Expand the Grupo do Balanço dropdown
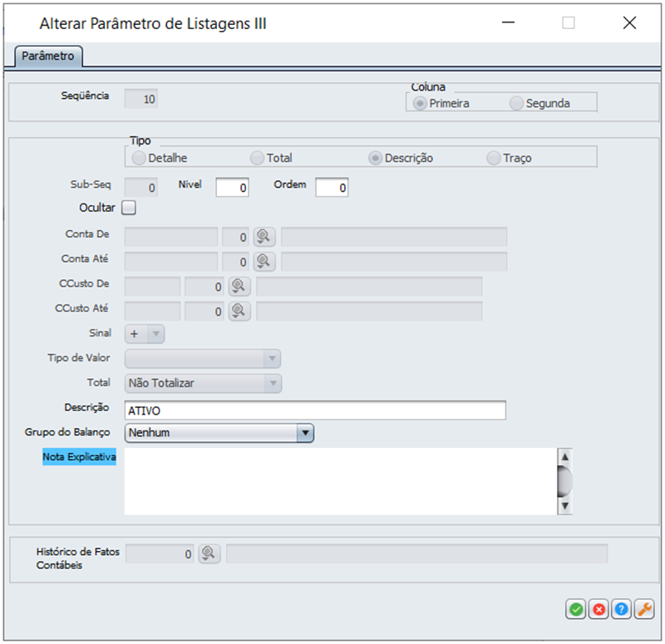This screenshot has height=644, width=665. [x=305, y=433]
